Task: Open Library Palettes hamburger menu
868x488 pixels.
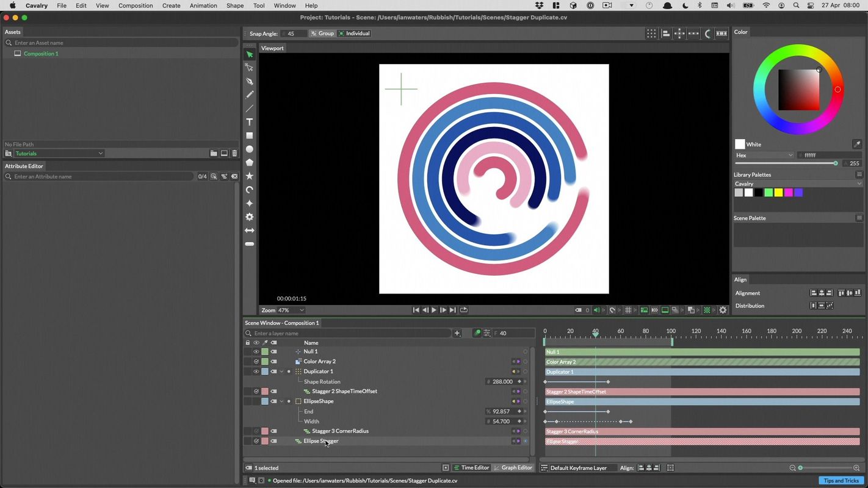Action: [x=859, y=174]
